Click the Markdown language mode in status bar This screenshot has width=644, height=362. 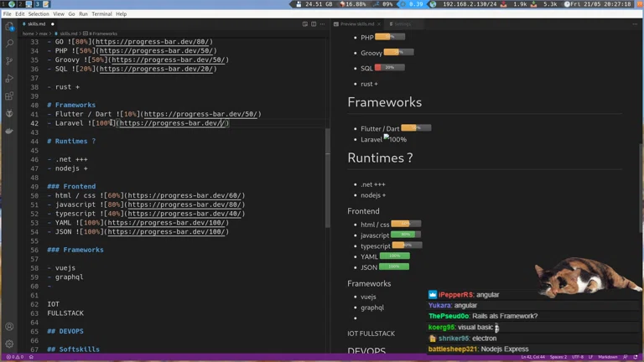(607, 357)
